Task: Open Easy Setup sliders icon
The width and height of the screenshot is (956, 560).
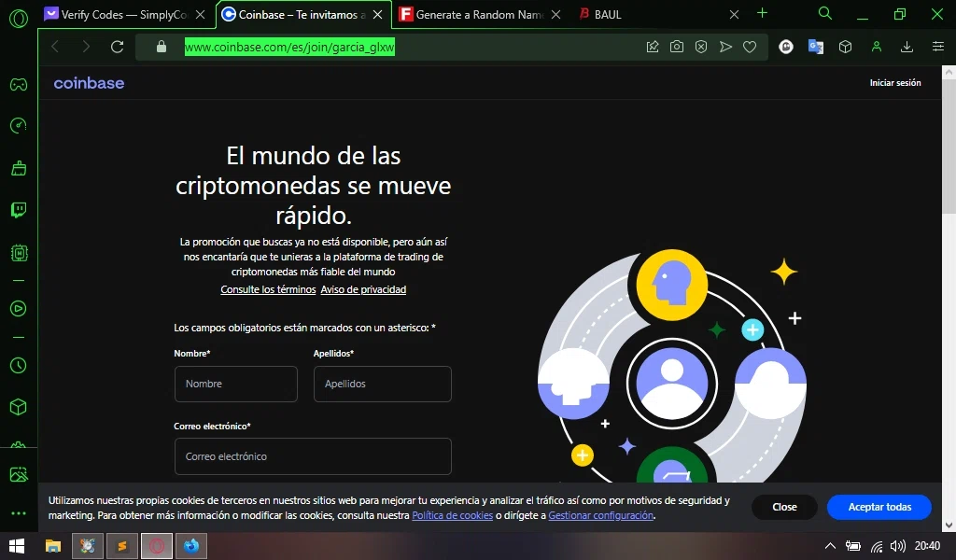Action: [x=937, y=47]
